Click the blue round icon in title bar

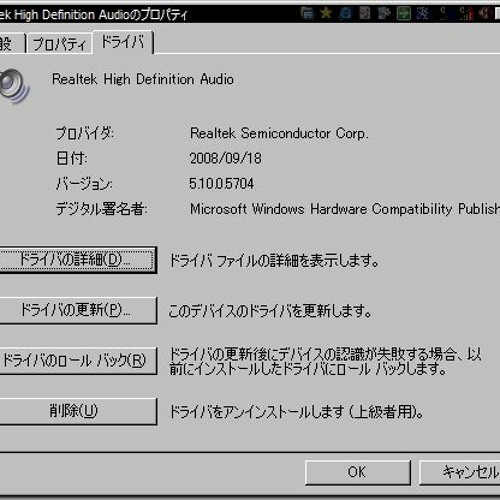pyautogui.click(x=345, y=13)
